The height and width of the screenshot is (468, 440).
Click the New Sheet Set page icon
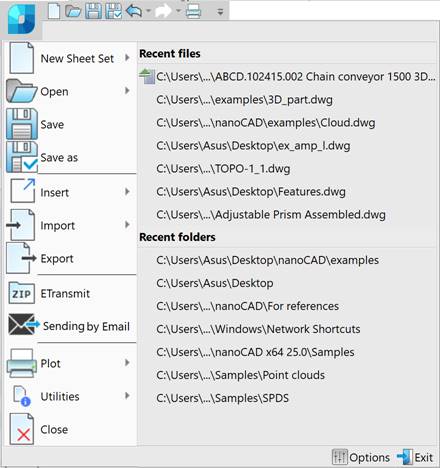[x=22, y=58]
